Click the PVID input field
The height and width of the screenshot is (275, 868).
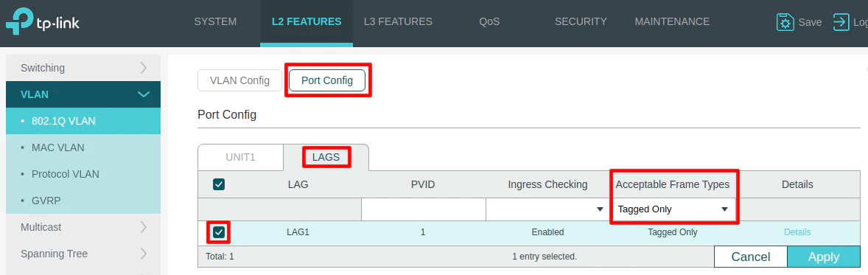[x=423, y=209]
